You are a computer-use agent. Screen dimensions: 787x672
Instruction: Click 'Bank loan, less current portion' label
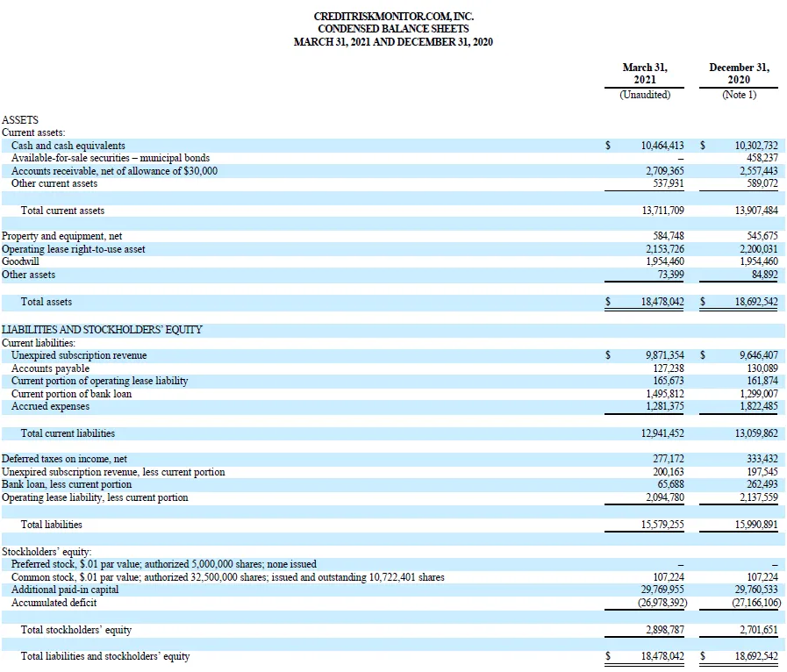point(67,484)
